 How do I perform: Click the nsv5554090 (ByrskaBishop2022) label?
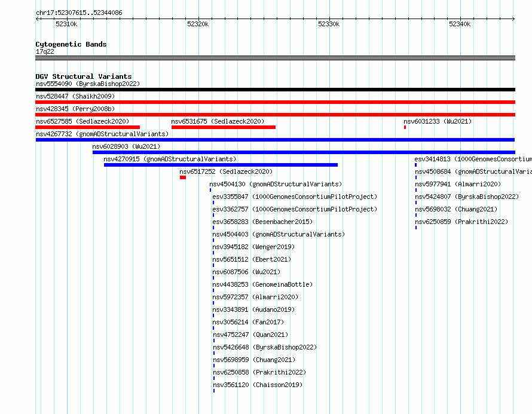pyautogui.click(x=88, y=84)
